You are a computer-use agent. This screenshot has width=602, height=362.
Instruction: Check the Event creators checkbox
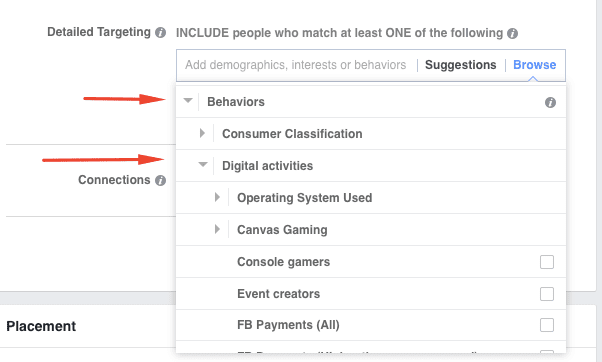547,294
